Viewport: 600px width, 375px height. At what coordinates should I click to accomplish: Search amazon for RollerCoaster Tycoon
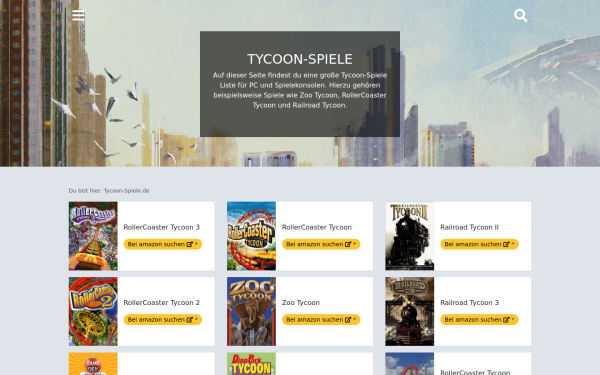tap(321, 244)
